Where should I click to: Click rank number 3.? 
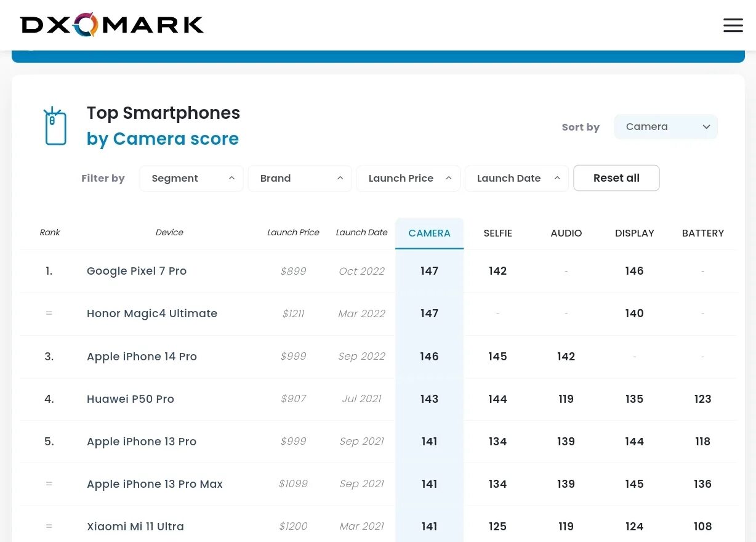tap(49, 357)
